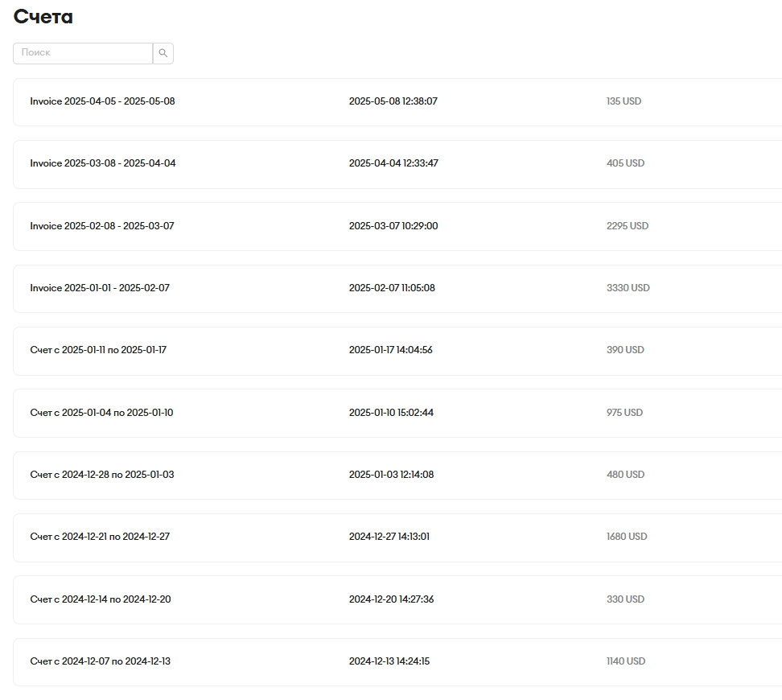Click the search magnifier icon button
Screen dimensions: 782x700
[163, 53]
